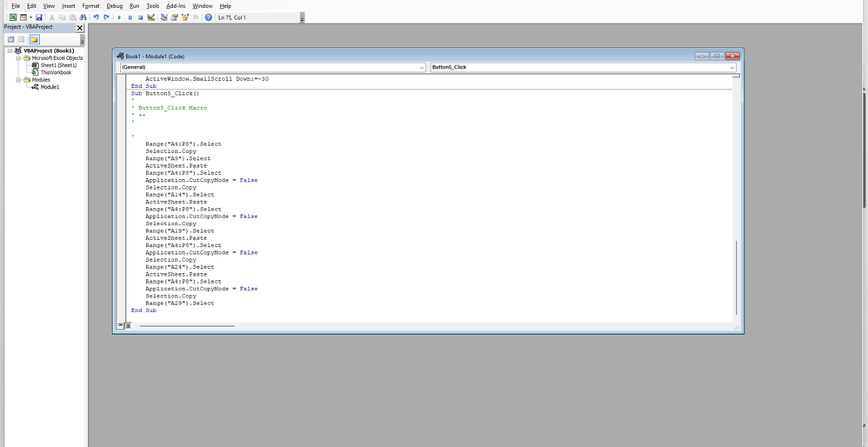The width and height of the screenshot is (868, 447).
Task: Open the Run menu
Action: (134, 6)
